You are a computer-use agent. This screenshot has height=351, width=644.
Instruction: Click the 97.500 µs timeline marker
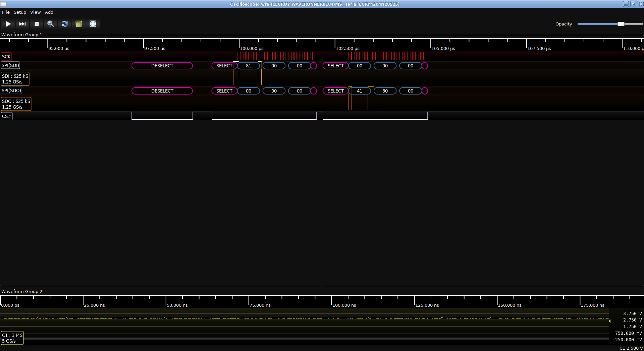(155, 48)
